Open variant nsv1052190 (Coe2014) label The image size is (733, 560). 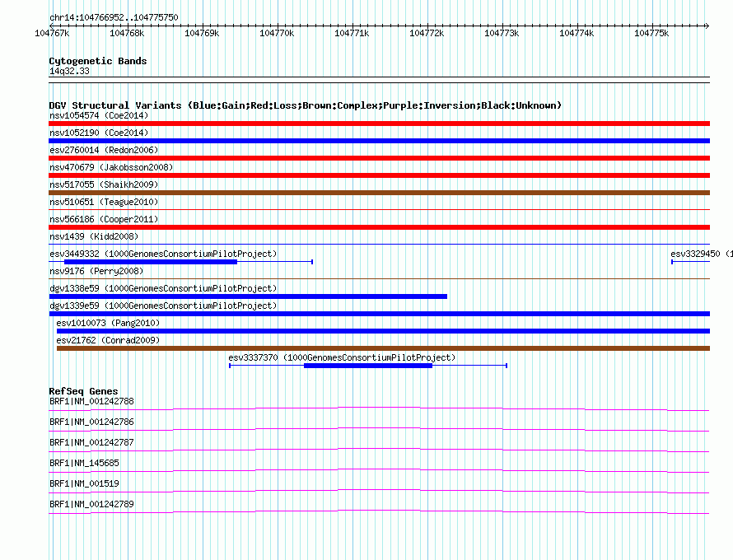click(99, 133)
